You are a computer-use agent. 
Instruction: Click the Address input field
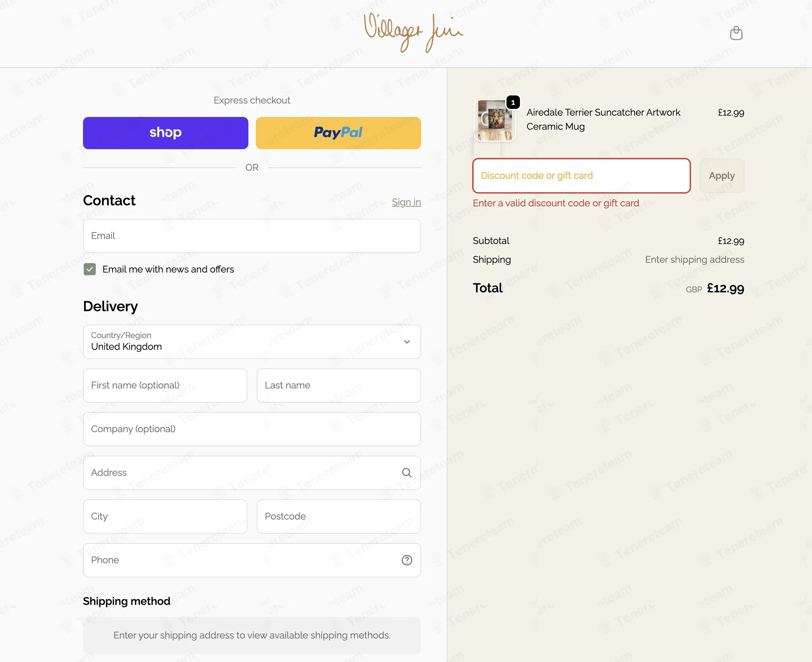(252, 472)
